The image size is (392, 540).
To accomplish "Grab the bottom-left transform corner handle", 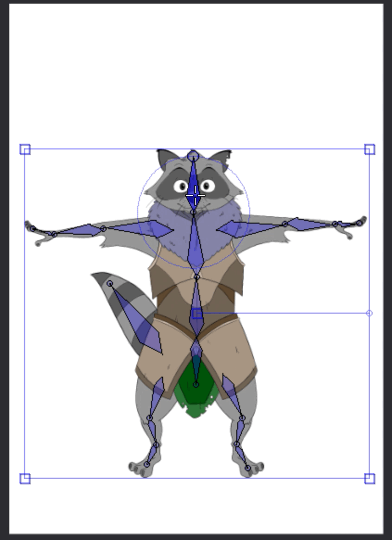I will point(25,479).
